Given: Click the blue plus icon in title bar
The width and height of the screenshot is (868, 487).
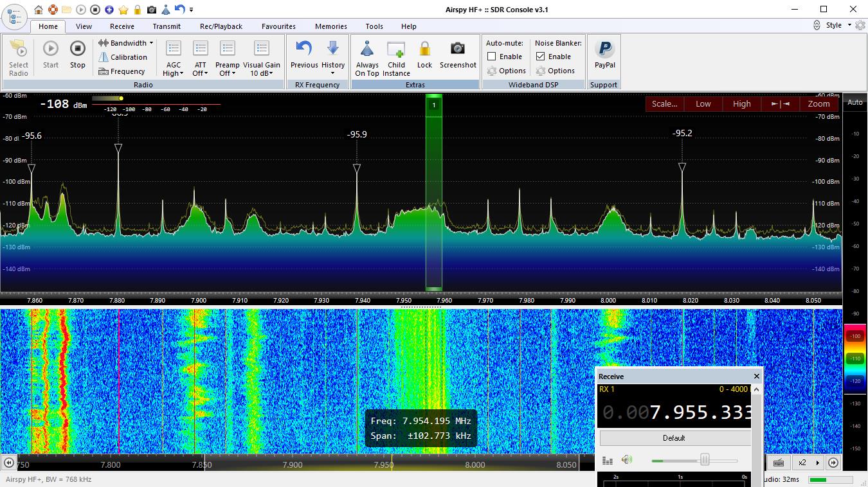Looking at the screenshot, I should point(109,10).
